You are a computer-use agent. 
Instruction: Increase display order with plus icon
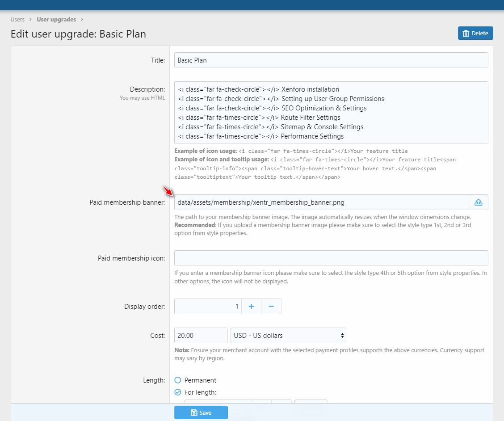[251, 307]
